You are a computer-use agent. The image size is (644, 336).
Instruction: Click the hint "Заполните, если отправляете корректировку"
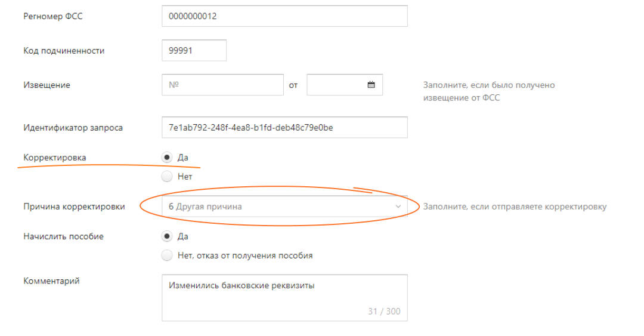[x=515, y=206]
